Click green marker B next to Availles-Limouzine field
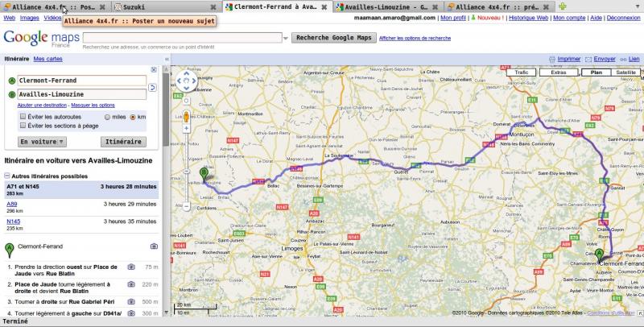This screenshot has width=644, height=327. 12,94
